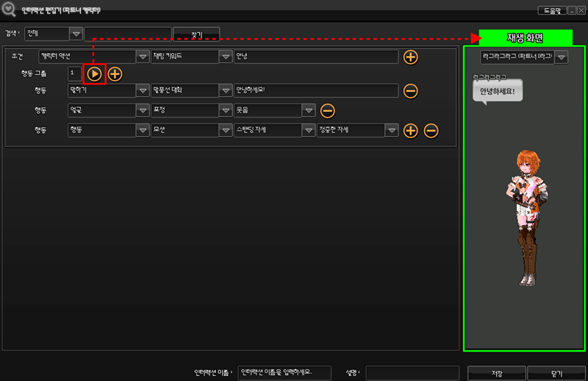Add a condition using plus icon in 조건 row
588x381 pixels.
click(411, 57)
